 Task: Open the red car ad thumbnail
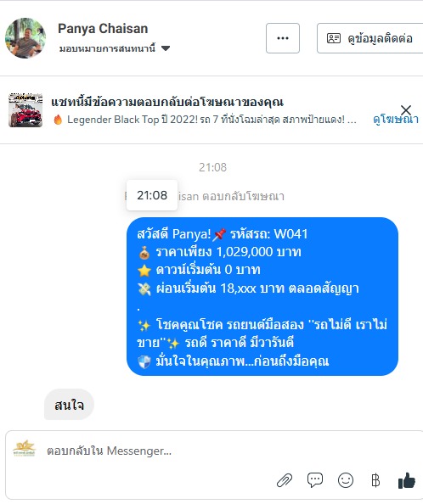pos(25,110)
